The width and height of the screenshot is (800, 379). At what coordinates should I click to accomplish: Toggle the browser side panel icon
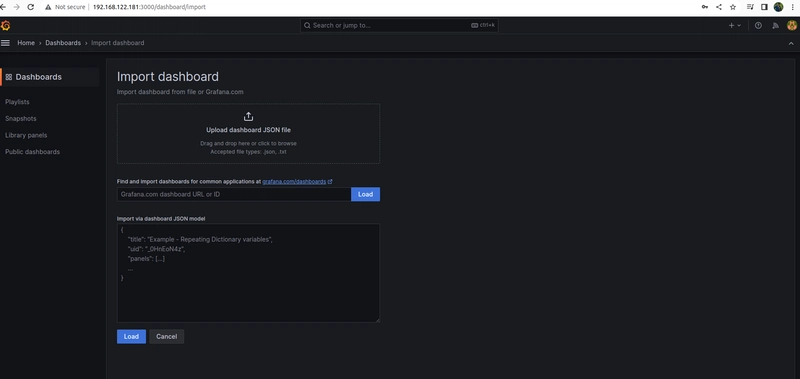[x=764, y=7]
